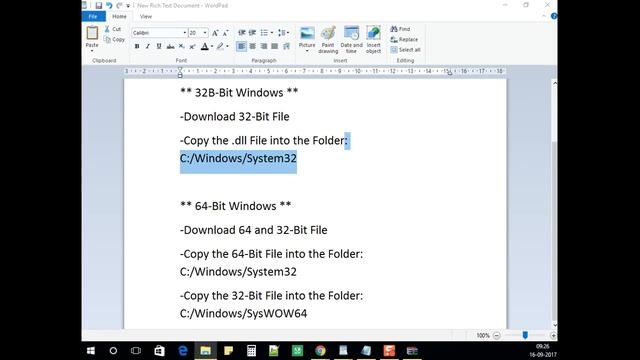This screenshot has width=640, height=360.
Task: Click Insert object
Action: [373, 40]
